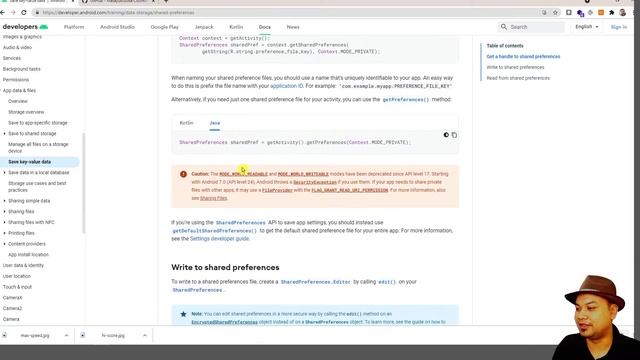The height and width of the screenshot is (360, 640).
Task: Jump to Read from shared preferences
Action: click(x=518, y=78)
